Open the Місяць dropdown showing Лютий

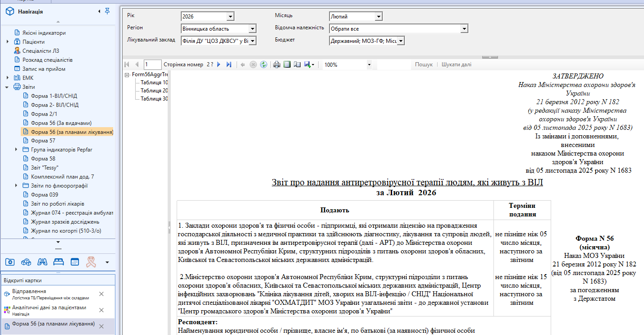coord(379,17)
